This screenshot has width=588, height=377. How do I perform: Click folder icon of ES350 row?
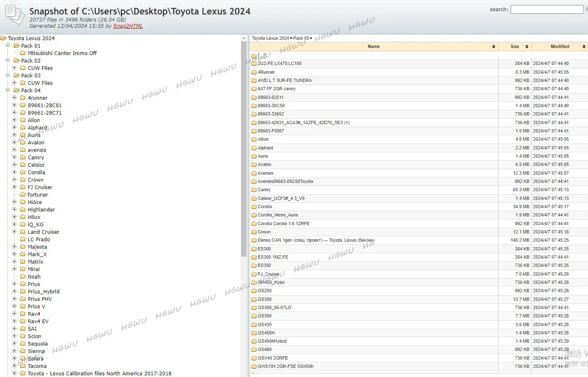pos(254,266)
